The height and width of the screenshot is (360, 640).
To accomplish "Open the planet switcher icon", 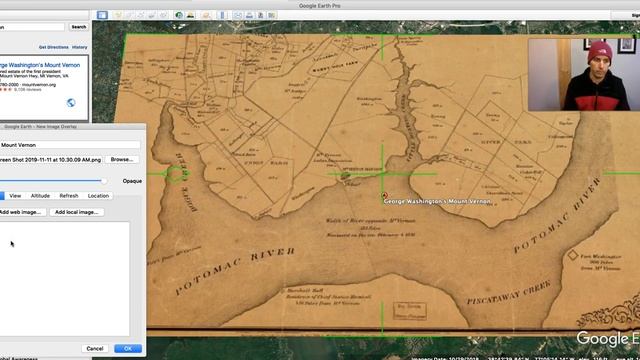I will pyautogui.click(x=206, y=15).
